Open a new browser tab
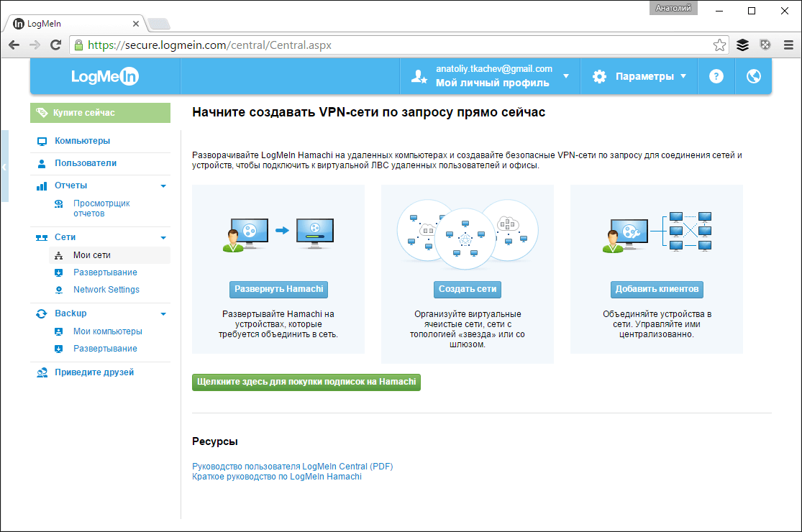This screenshot has height=532, width=802. [159, 24]
